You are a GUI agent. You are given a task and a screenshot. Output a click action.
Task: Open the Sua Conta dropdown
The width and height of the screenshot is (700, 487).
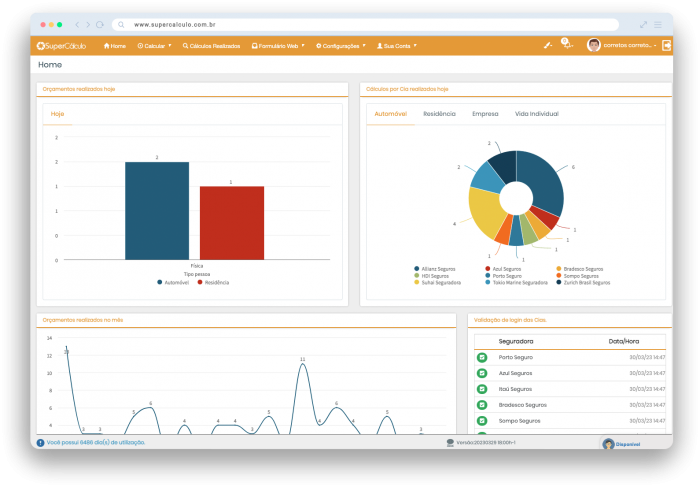[x=397, y=46]
